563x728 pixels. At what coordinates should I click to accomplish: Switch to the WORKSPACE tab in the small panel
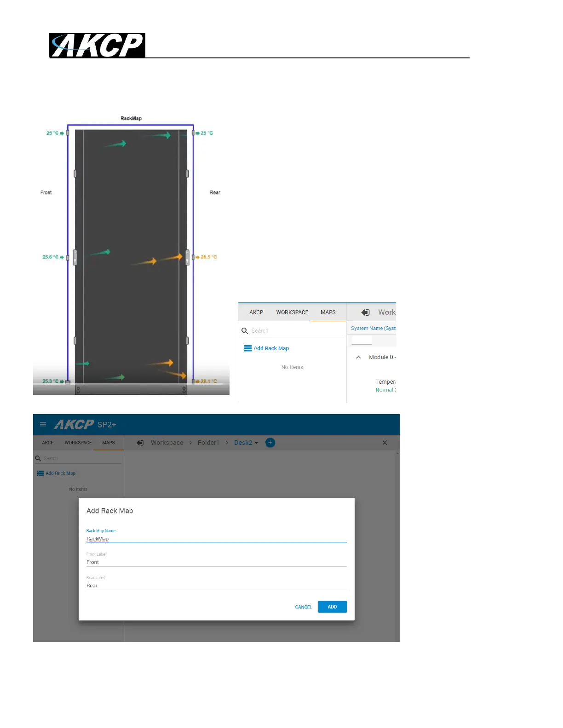(292, 313)
